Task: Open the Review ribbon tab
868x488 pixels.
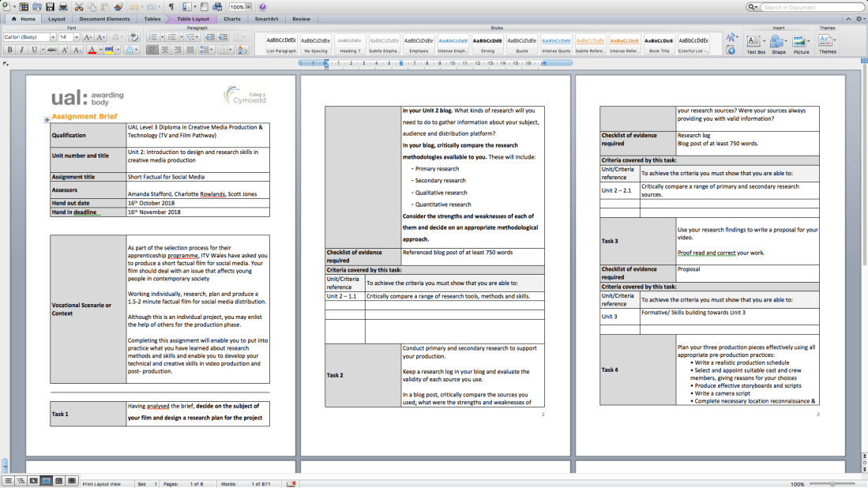Action: coord(301,18)
